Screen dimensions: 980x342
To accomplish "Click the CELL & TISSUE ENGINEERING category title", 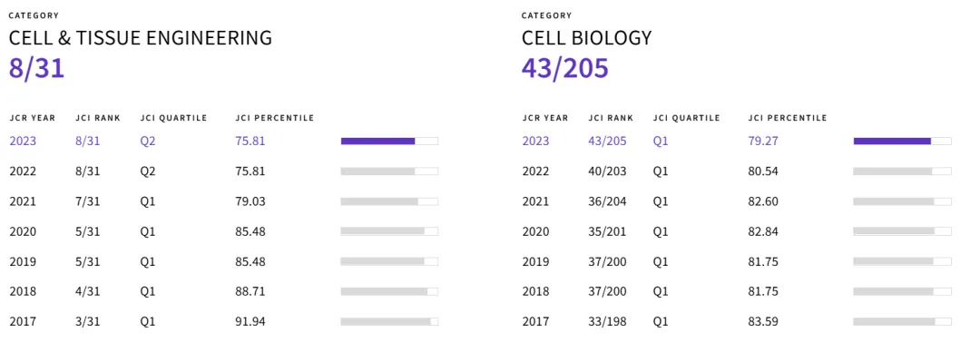I will pos(141,38).
